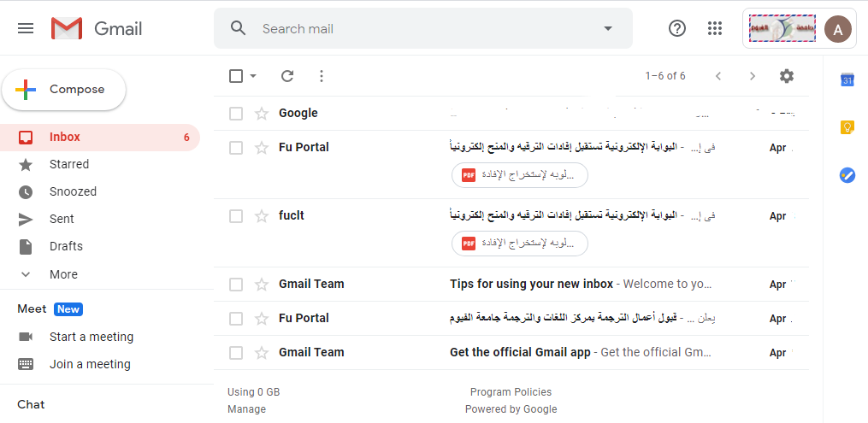Click the search magnifier icon
This screenshot has height=423, width=868.
pos(238,28)
